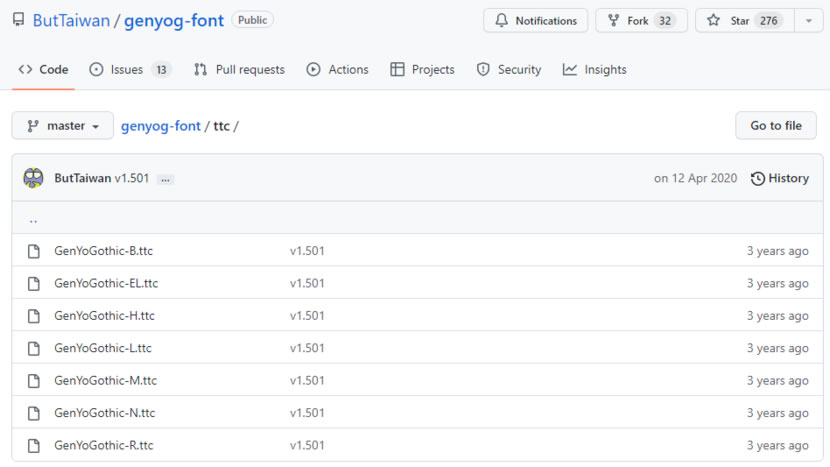This screenshot has width=830, height=467.
Task: Open GenYoGothic-EL.ttc file
Action: click(x=106, y=283)
